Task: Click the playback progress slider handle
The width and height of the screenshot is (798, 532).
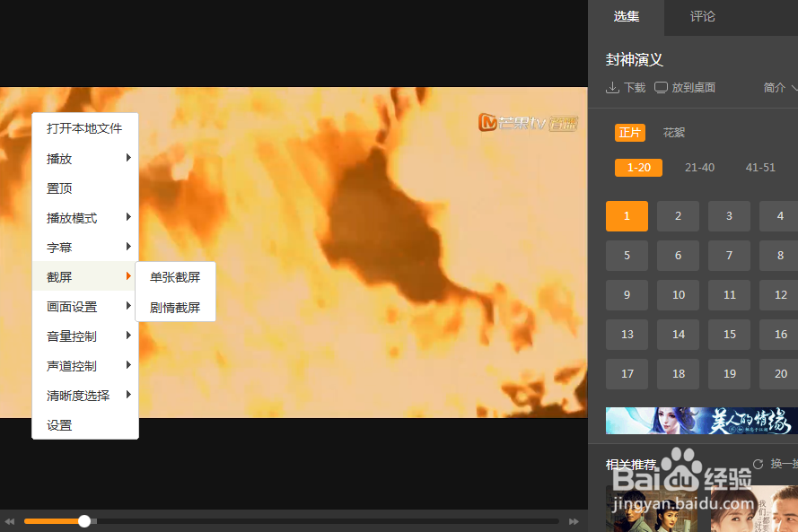Action: (83, 520)
